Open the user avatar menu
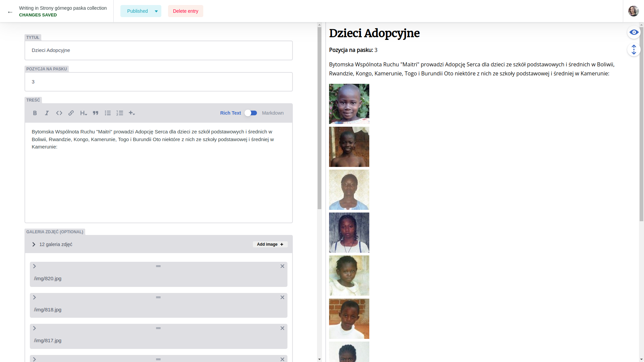Image resolution: width=644 pixels, height=362 pixels. (x=633, y=11)
